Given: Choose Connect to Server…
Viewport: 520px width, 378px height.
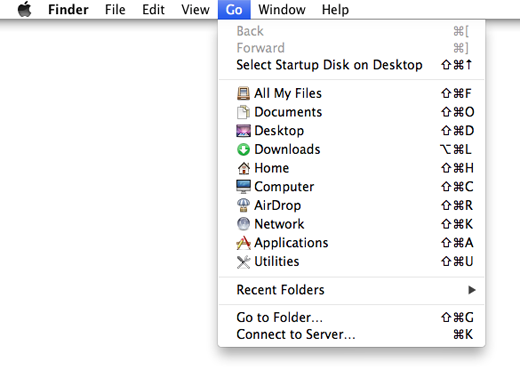Looking at the screenshot, I should coord(296,334).
